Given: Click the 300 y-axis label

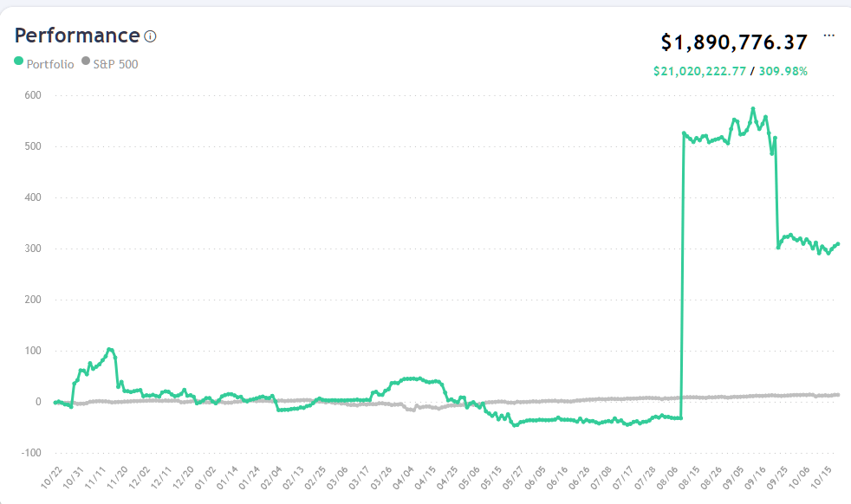Looking at the screenshot, I should 32,249.
